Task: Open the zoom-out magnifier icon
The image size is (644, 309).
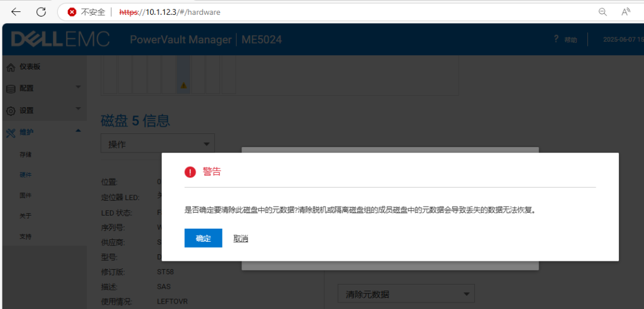Action: tap(602, 13)
